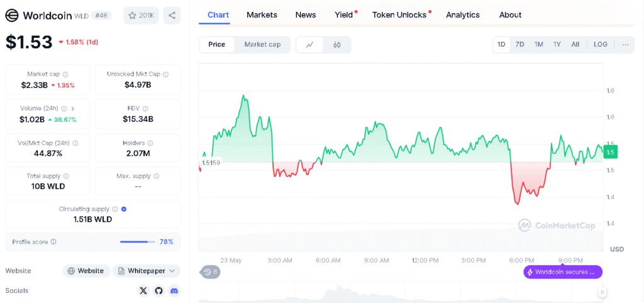Click info icon next to Volume (24h)

[65, 109]
